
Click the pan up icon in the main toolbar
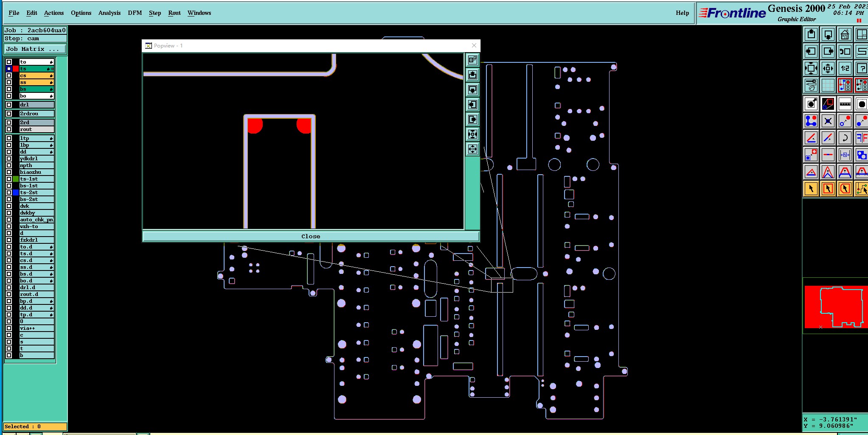coord(811,34)
